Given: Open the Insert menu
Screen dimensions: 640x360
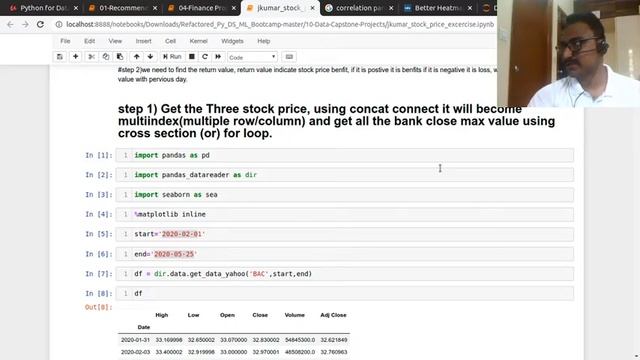Looking at the screenshot, I should (x=143, y=41).
